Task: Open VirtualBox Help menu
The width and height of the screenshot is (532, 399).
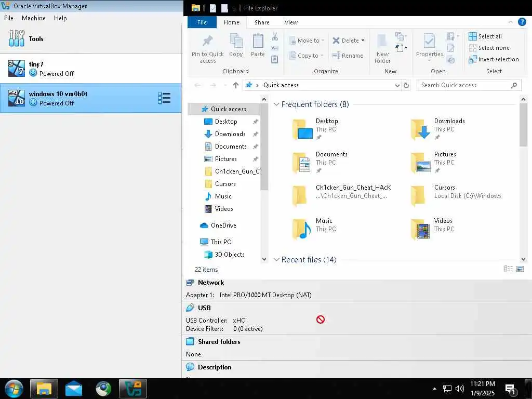Action: pyautogui.click(x=60, y=18)
